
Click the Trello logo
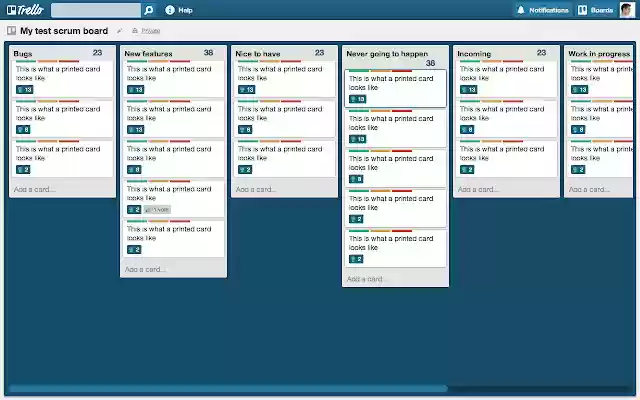pos(25,10)
